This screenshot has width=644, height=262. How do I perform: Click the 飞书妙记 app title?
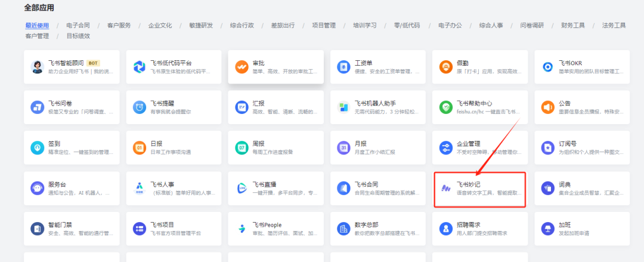[469, 184]
